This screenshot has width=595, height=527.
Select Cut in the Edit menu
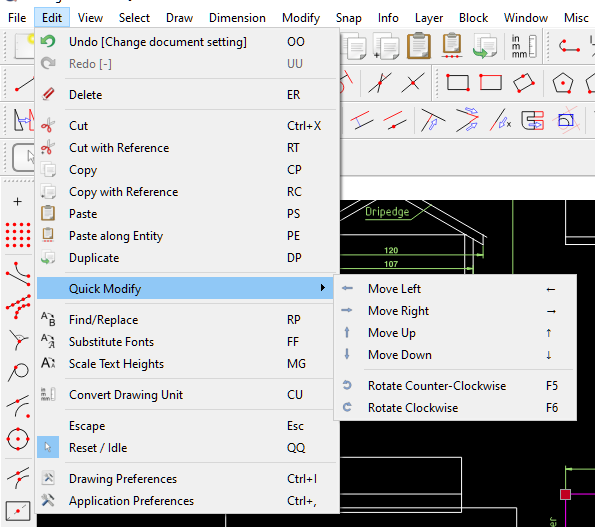pyautogui.click(x=187, y=126)
